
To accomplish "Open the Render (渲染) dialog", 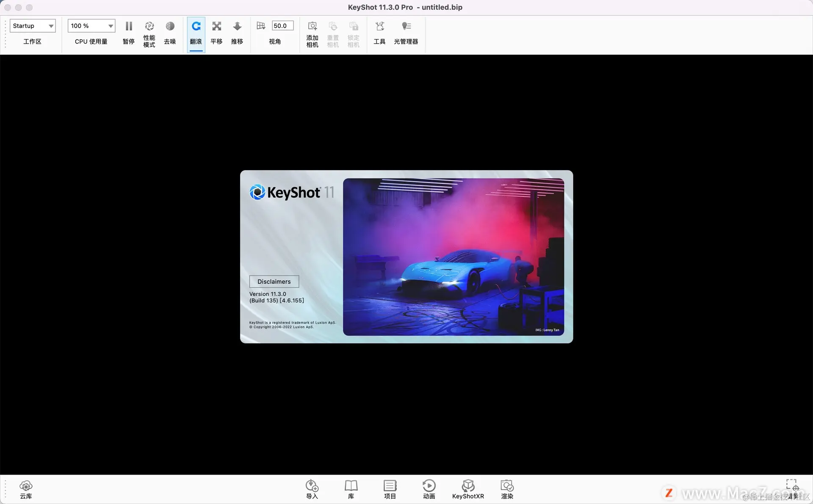I will (507, 485).
